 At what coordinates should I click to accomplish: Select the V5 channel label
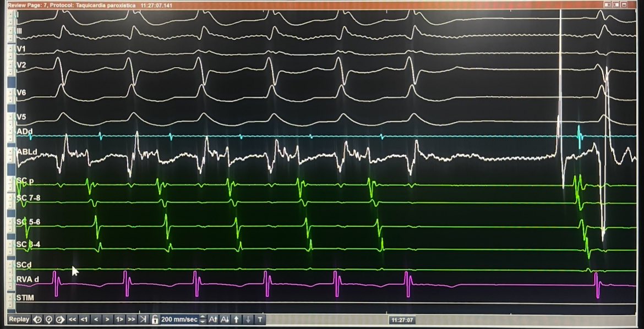pyautogui.click(x=21, y=117)
